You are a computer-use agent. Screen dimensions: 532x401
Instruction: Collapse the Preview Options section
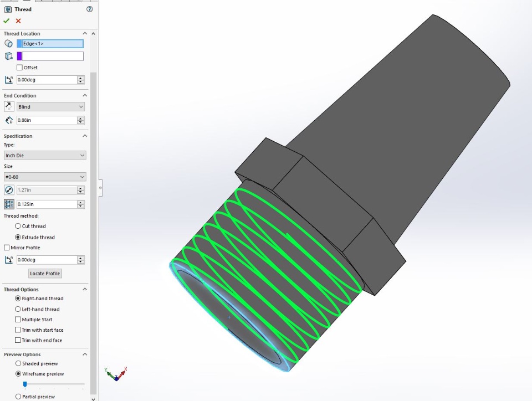[x=85, y=354]
